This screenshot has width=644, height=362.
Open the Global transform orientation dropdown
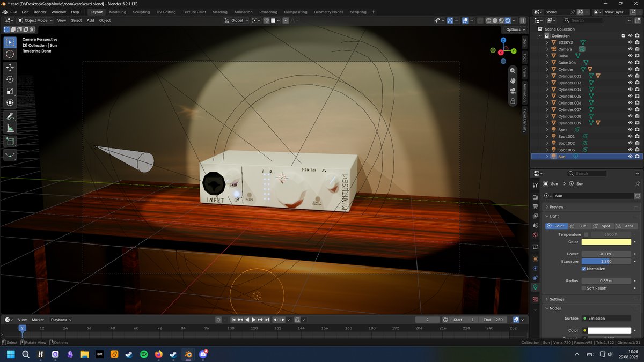(237, 20)
